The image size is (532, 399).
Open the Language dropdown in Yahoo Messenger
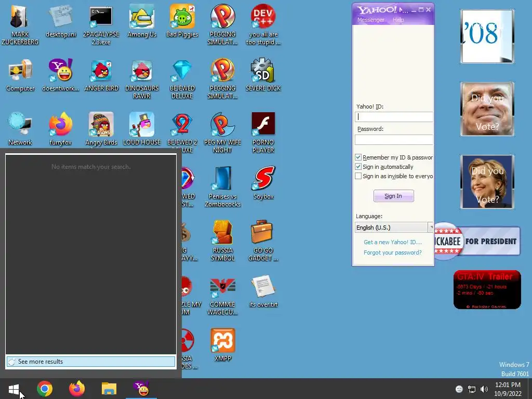[394, 228]
